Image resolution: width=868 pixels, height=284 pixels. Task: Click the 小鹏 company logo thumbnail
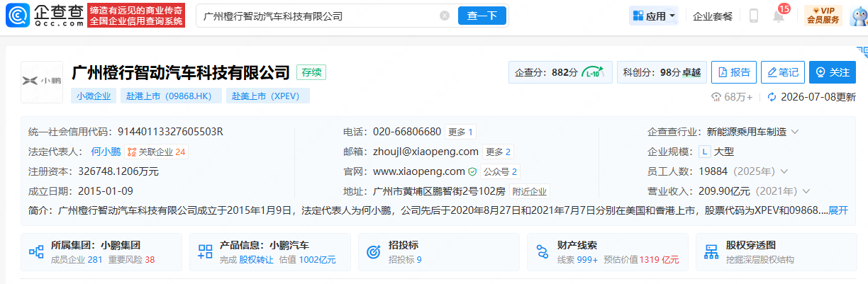tap(42, 82)
